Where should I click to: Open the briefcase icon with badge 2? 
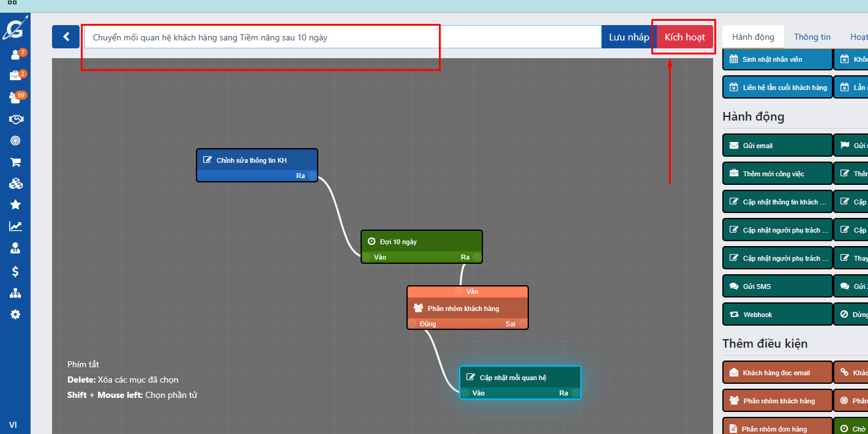click(x=15, y=76)
